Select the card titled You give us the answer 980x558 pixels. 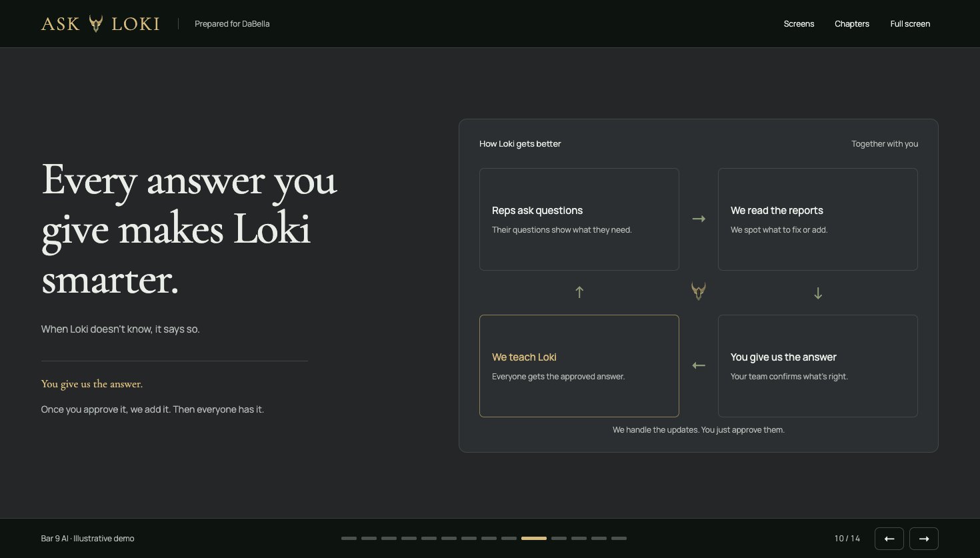tap(818, 366)
